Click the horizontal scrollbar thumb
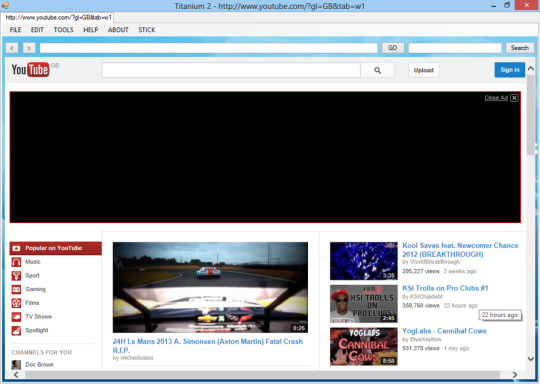 [x=262, y=374]
